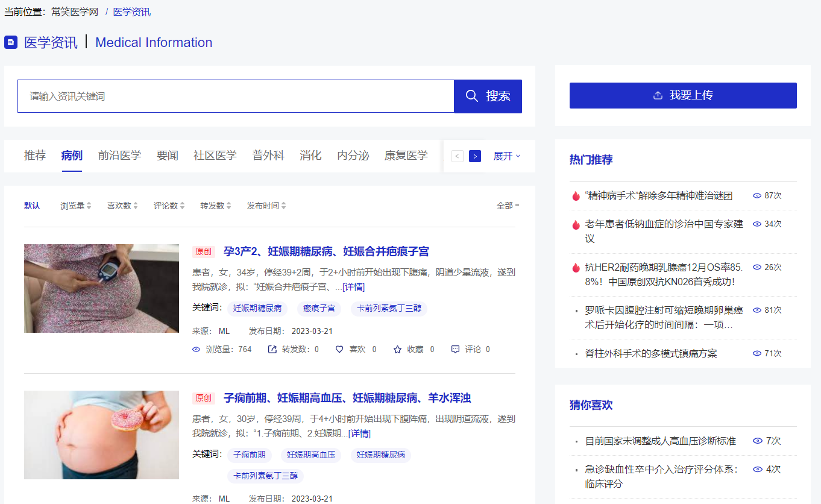Click the heart icon beside 喜欢 0

point(339,349)
